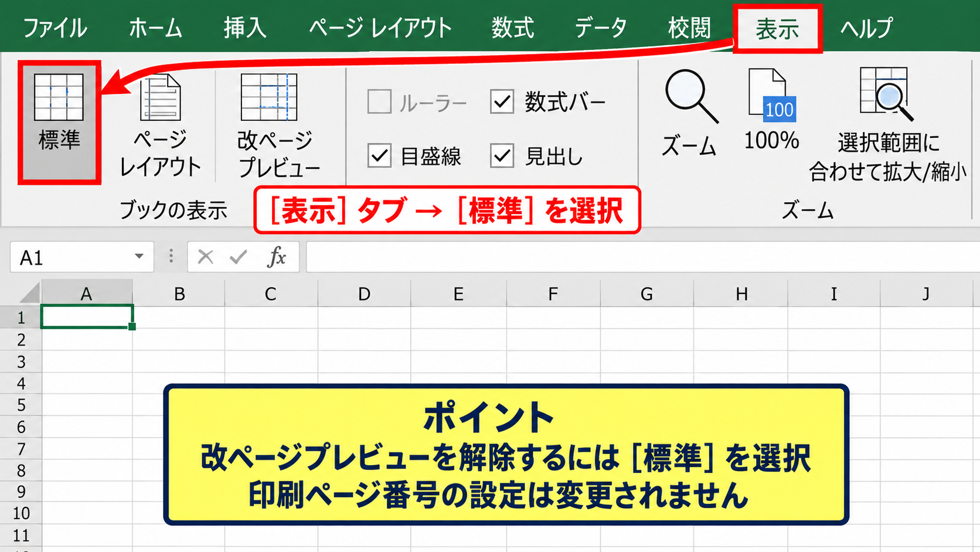Screen dimensions: 980x552
Task: Select column A header
Action: tap(86, 293)
